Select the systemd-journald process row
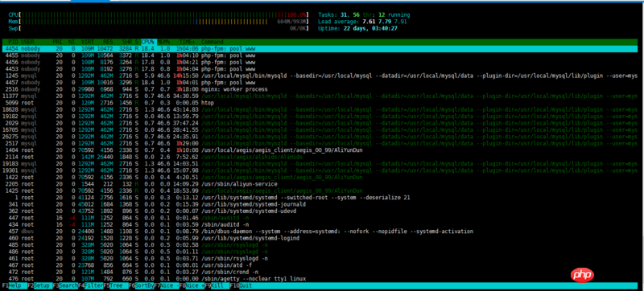The image size is (644, 291). tap(320, 204)
